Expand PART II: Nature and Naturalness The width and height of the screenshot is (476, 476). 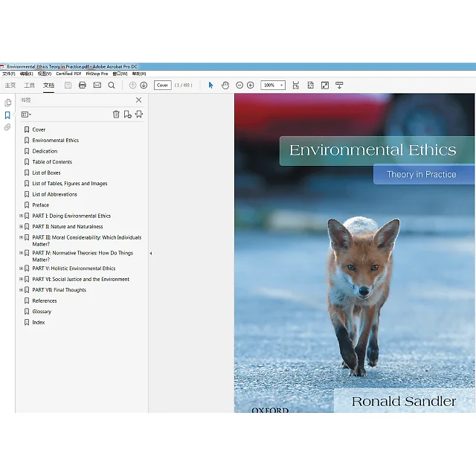coord(22,226)
